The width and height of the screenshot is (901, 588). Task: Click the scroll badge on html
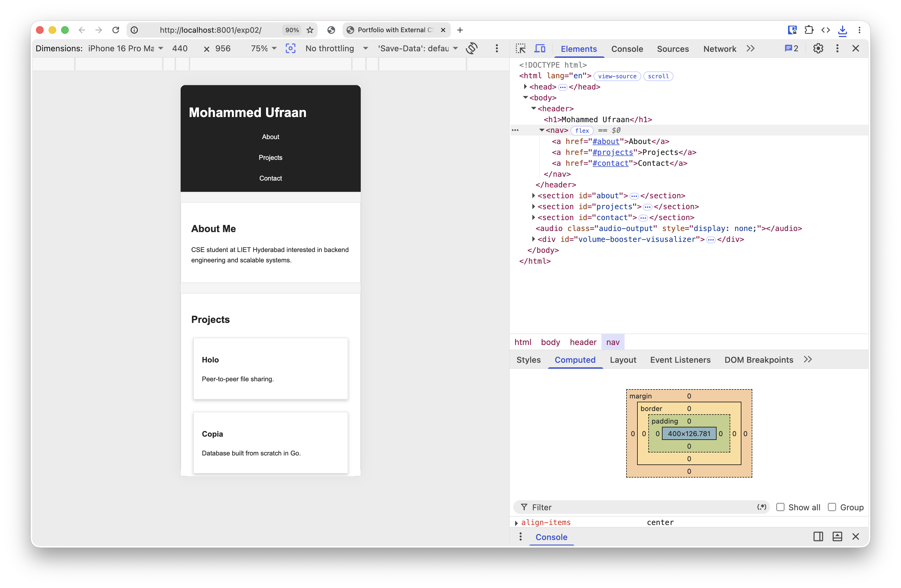[x=658, y=76]
